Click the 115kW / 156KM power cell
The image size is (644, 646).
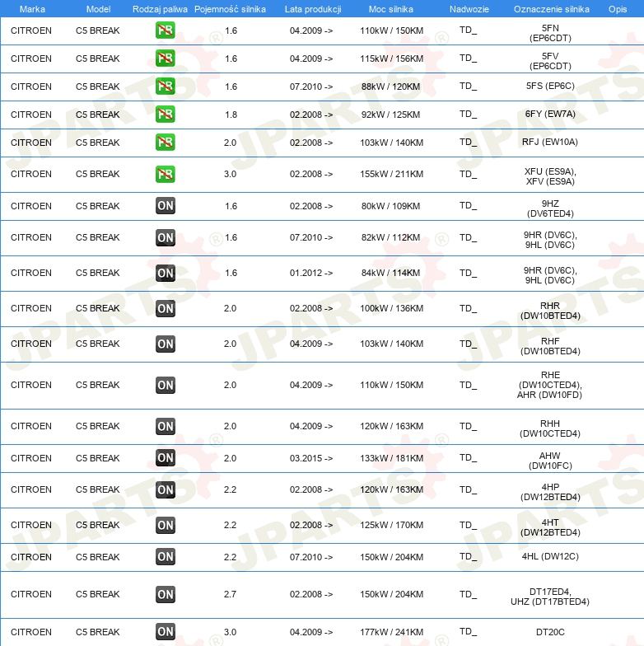(x=392, y=59)
